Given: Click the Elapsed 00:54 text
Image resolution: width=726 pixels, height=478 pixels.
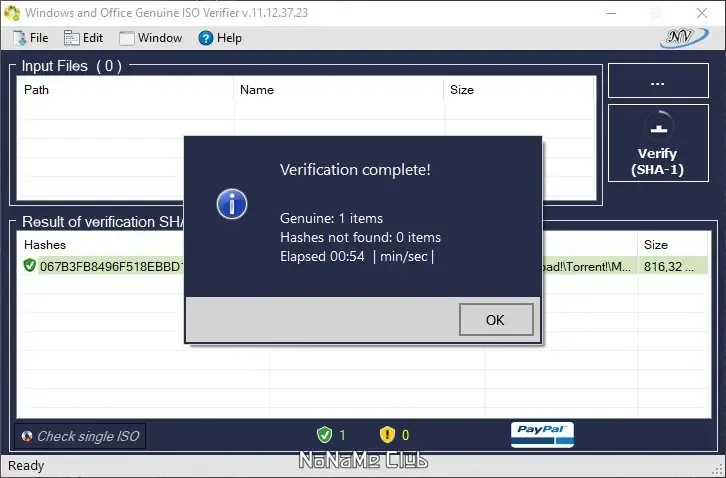Looking at the screenshot, I should [322, 256].
